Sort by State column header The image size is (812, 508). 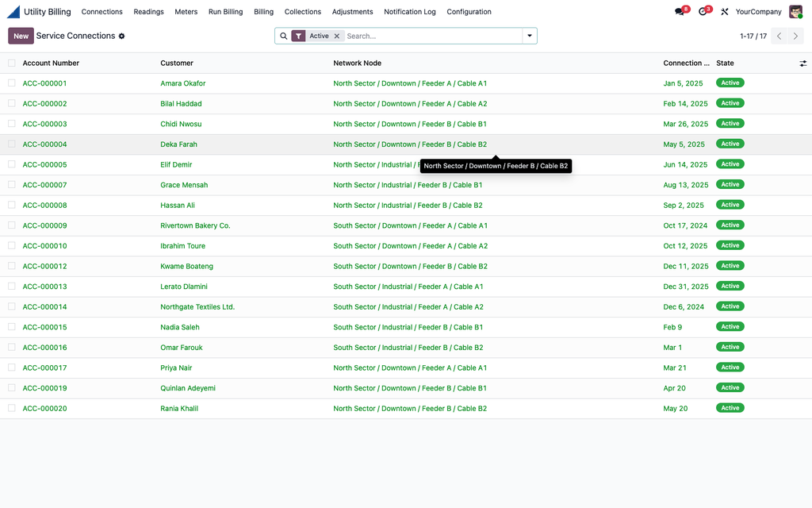click(x=725, y=63)
